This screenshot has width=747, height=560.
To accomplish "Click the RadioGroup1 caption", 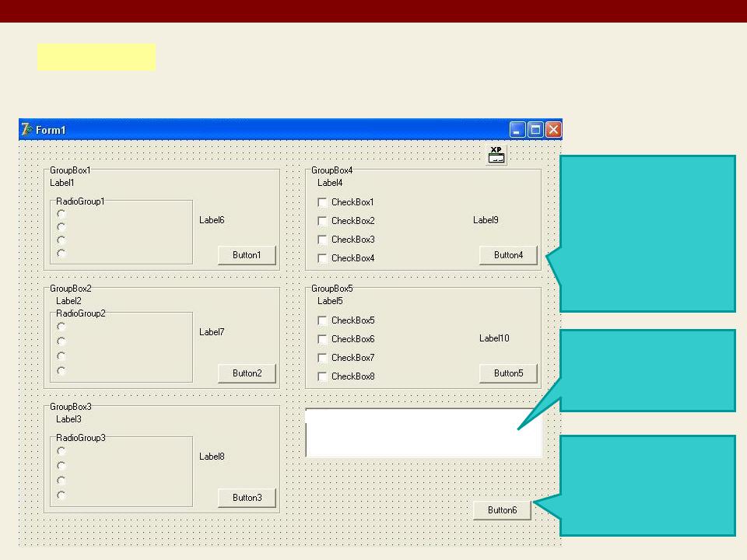I will pyautogui.click(x=80, y=201).
